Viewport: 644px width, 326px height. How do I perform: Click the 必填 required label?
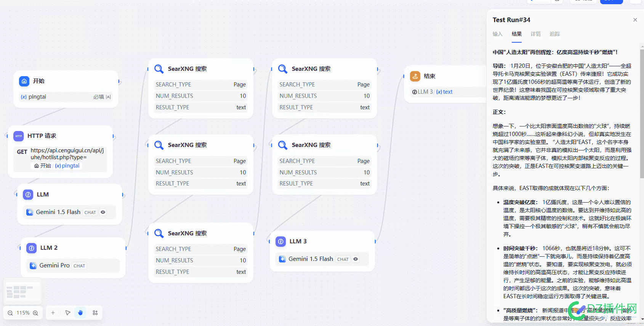pos(99,97)
